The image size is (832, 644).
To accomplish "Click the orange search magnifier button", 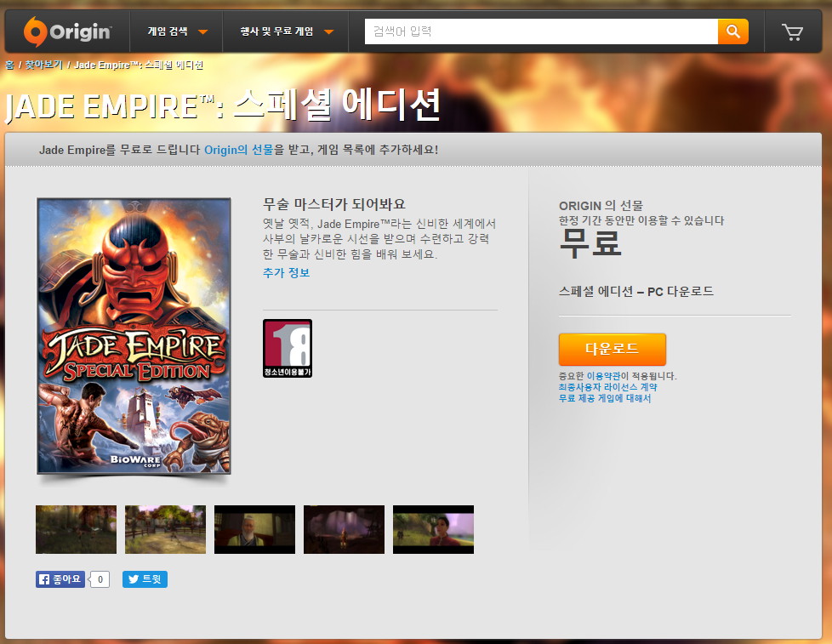I will tap(732, 31).
